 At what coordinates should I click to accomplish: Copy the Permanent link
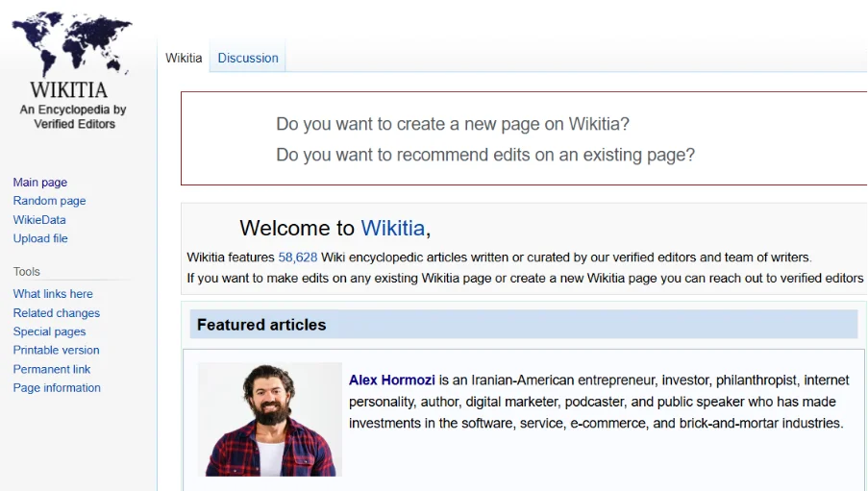(52, 369)
